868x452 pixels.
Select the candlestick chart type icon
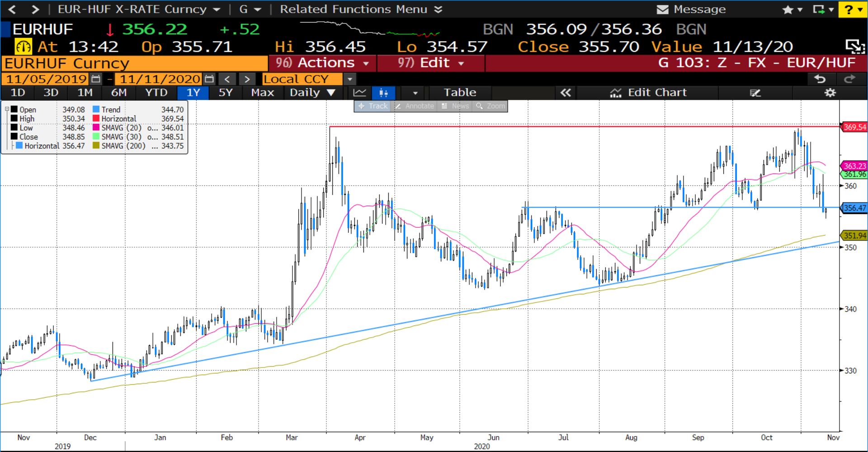(x=383, y=93)
